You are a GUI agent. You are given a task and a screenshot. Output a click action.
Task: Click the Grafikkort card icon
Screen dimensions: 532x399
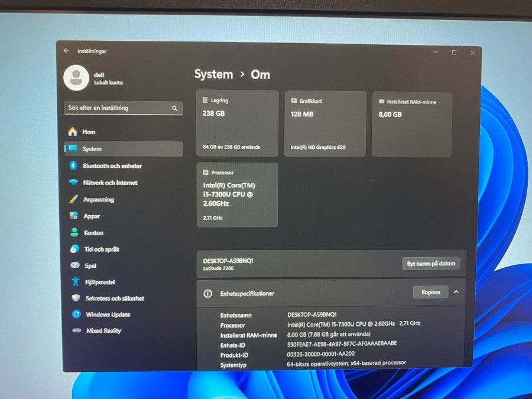tap(294, 100)
